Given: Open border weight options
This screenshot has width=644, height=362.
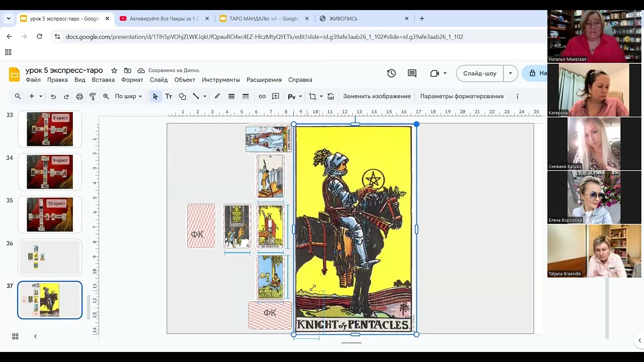Looking at the screenshot, I should click(231, 97).
